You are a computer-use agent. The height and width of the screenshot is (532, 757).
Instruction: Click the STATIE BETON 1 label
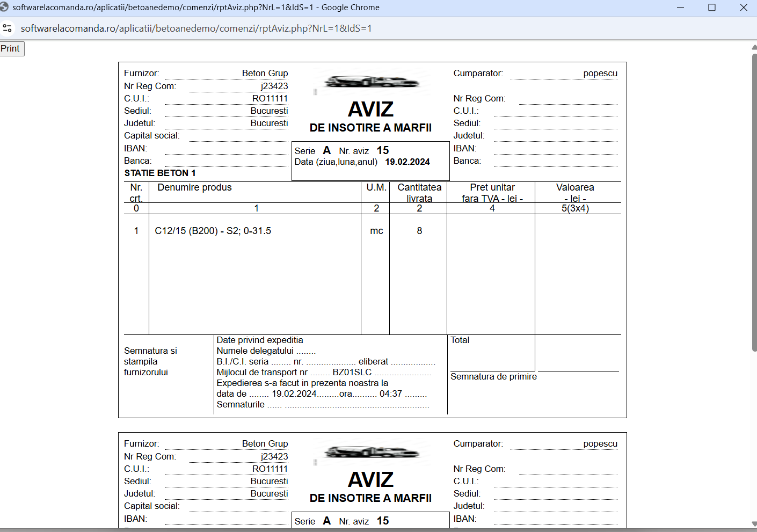tap(160, 173)
